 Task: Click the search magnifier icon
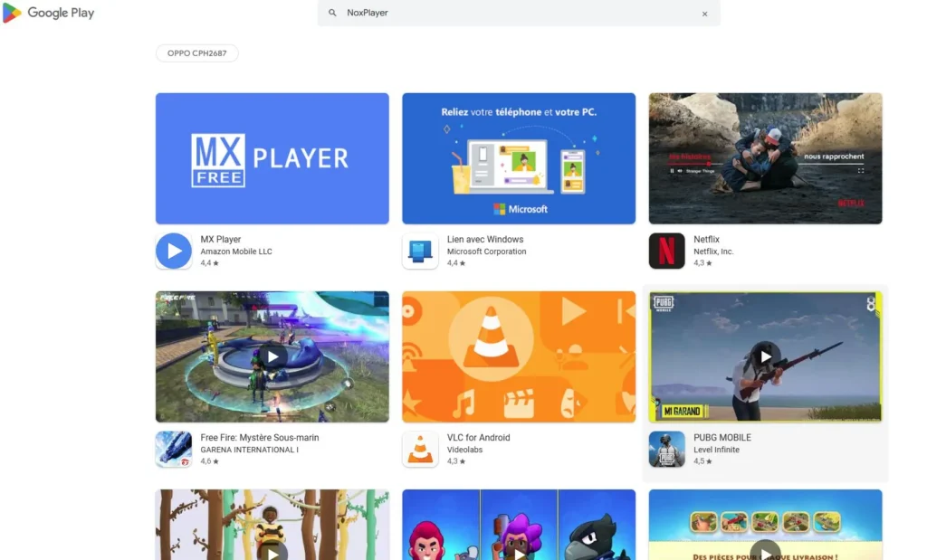point(332,13)
